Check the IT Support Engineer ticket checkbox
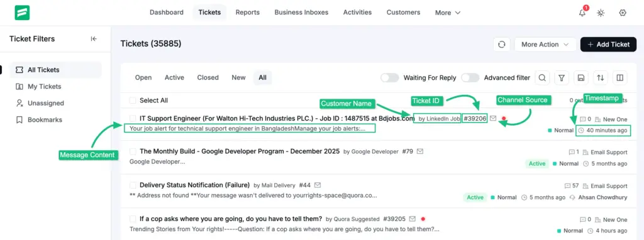Screen dimensions: 644x240 pos(133,118)
